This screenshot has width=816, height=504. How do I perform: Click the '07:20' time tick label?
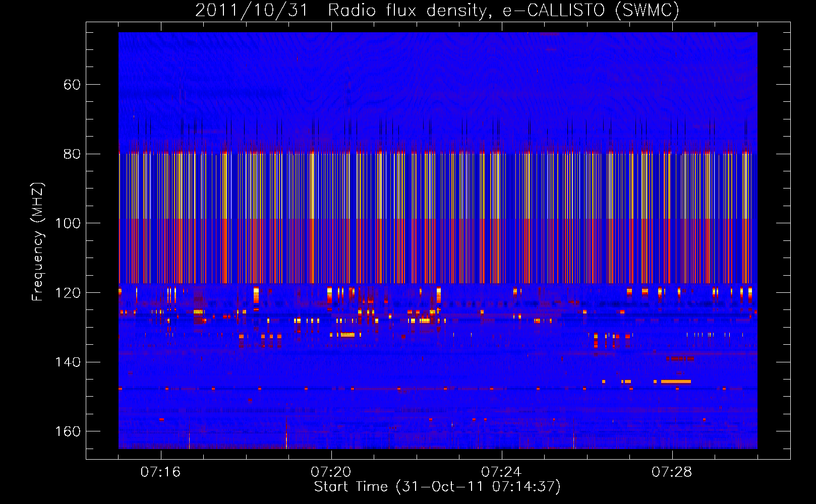331,472
